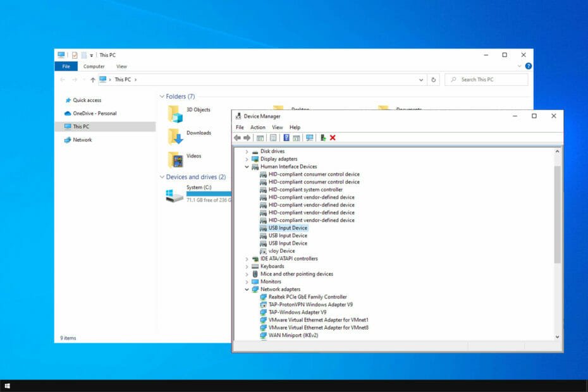Expand the File Explorer ribbon chevron
Screen dimensions: 588x392
519,66
